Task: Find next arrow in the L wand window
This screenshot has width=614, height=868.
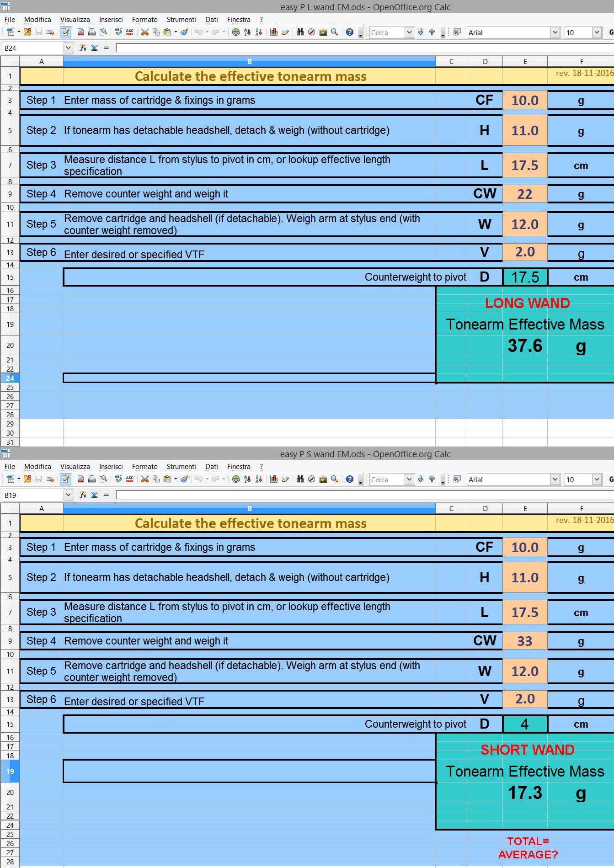Action: 421,32
